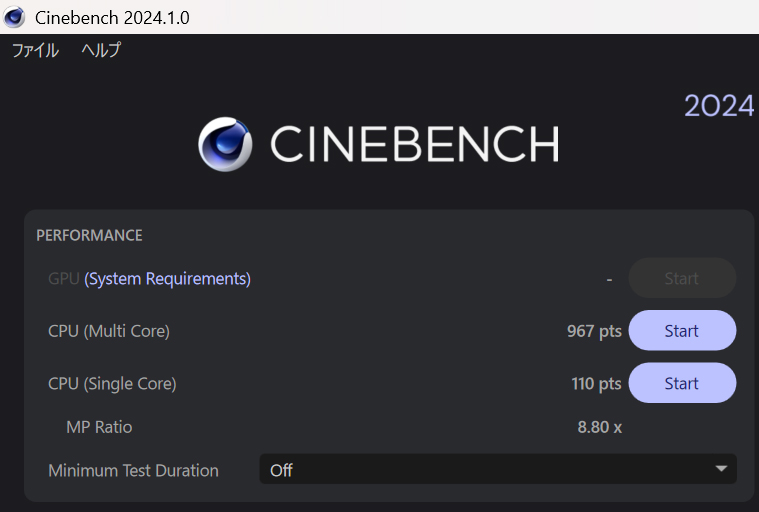Click the CPU (Single Core) label
Screen dimensions: 759x512
click(112, 384)
